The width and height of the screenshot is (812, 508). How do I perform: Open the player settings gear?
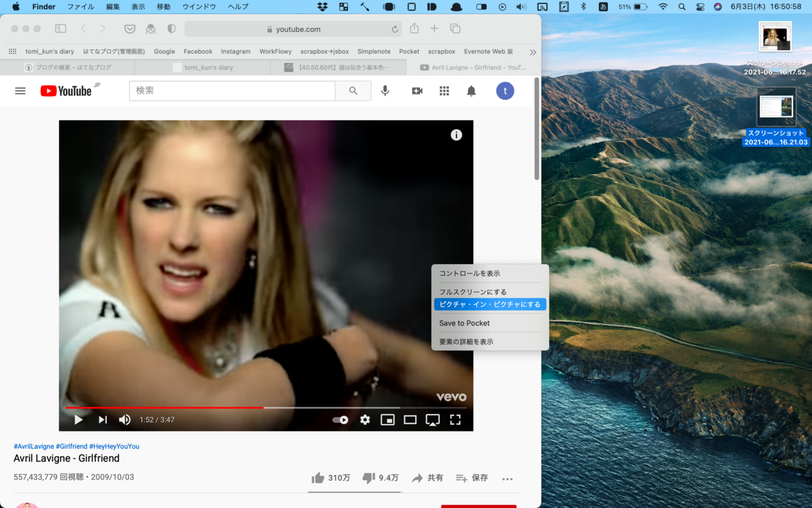365,420
